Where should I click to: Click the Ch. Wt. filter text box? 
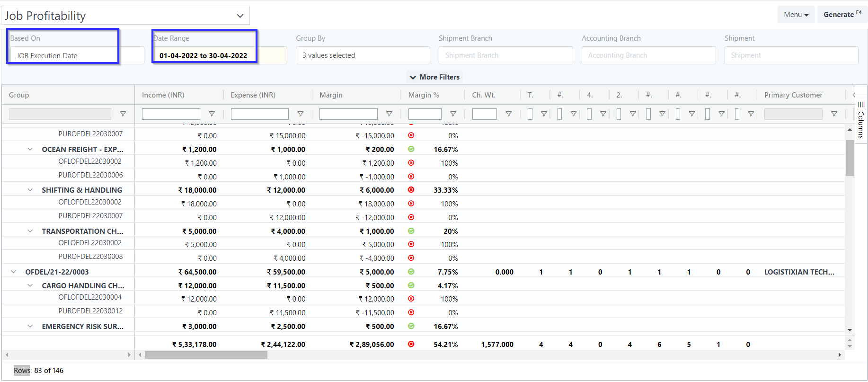tap(485, 114)
